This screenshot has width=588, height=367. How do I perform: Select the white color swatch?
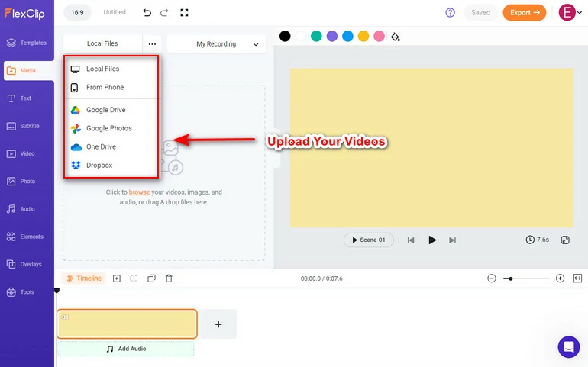300,36
